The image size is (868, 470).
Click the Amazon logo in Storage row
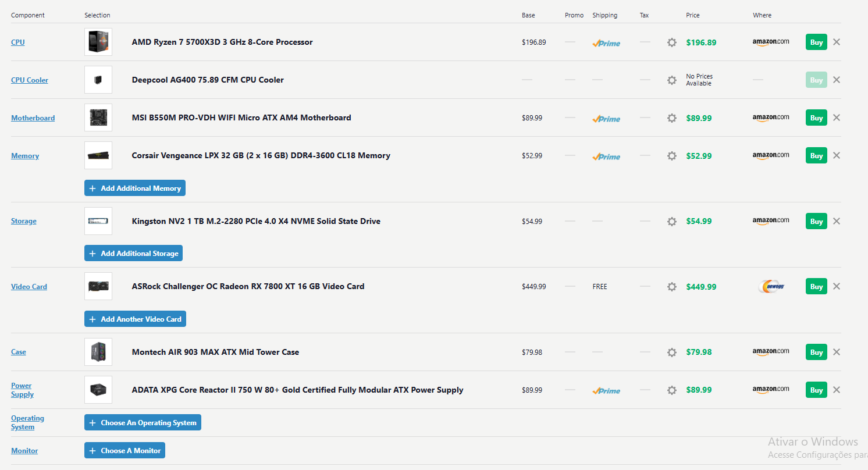pyautogui.click(x=771, y=221)
